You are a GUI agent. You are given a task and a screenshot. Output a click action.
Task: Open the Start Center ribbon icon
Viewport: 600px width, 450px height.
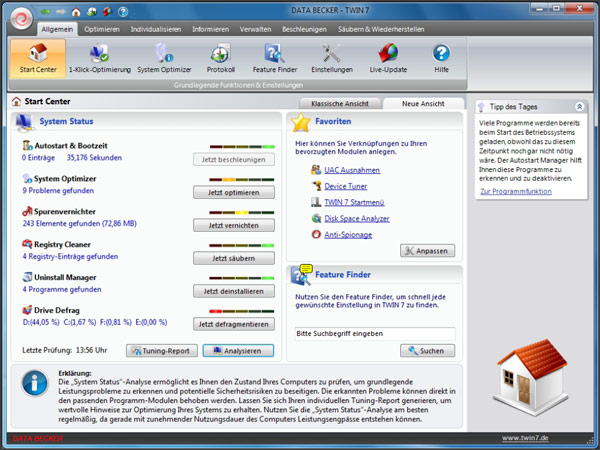point(38,59)
